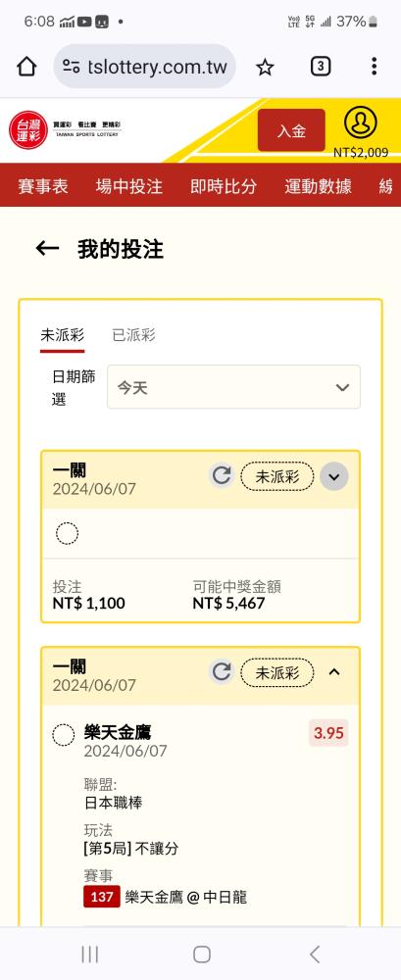This screenshot has height=980, width=401.
Task: Open the 場中投注 menu item
Action: click(x=128, y=185)
